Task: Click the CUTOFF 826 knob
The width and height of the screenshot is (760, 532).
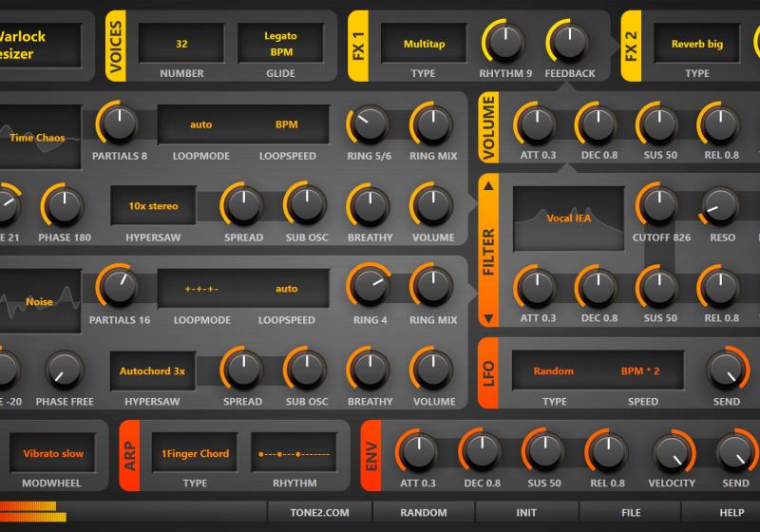Action: coord(657,205)
